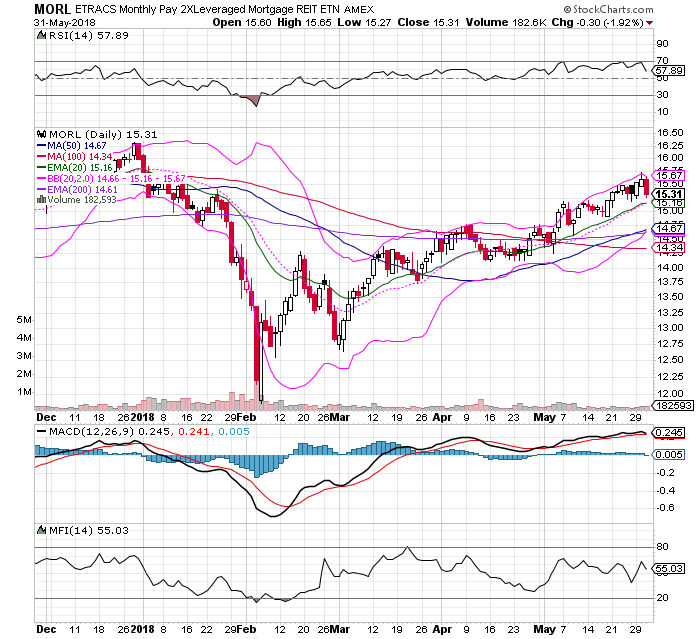Click the MA(100) price tag 14.34

pyautogui.click(x=669, y=247)
